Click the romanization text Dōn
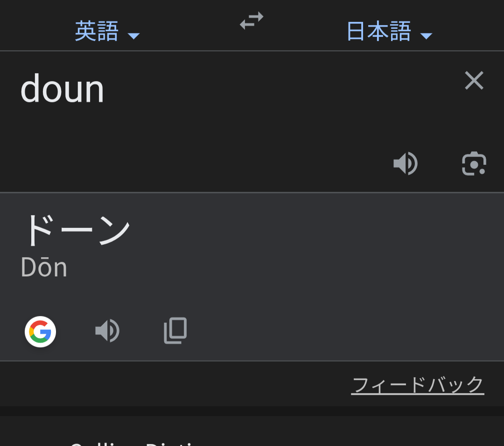504x446 pixels. tap(44, 267)
